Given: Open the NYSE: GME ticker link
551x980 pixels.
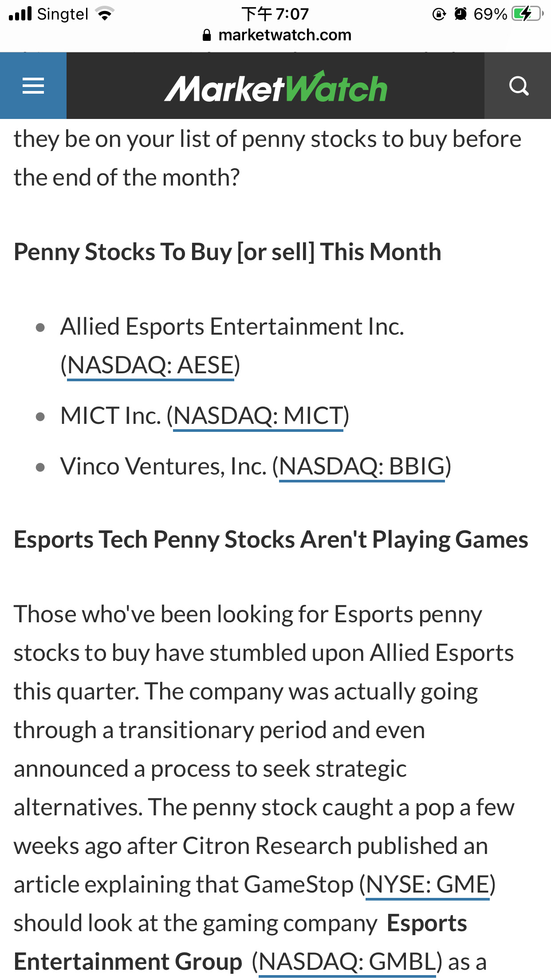Looking at the screenshot, I should pyautogui.click(x=427, y=885).
